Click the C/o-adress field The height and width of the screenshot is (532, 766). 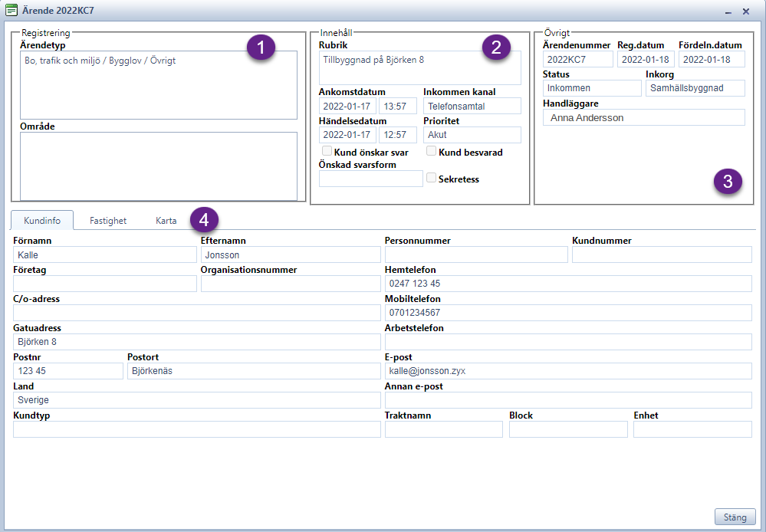(x=197, y=313)
